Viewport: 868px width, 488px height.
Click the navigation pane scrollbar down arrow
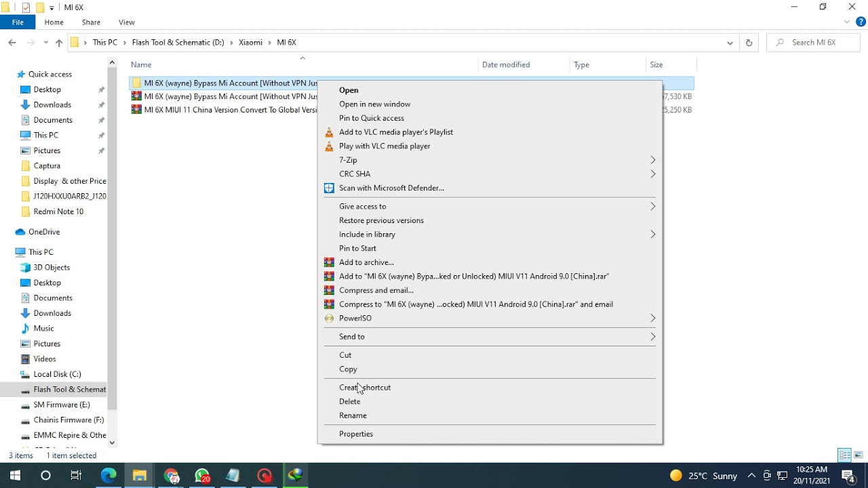pos(112,443)
